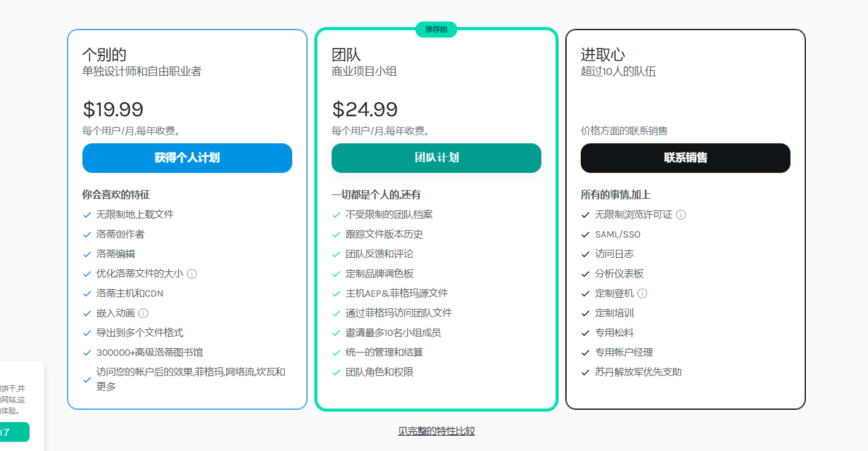Viewport: 868px width, 451px height.
Task: Accept cookies with the green banner button
Action: coord(12,432)
